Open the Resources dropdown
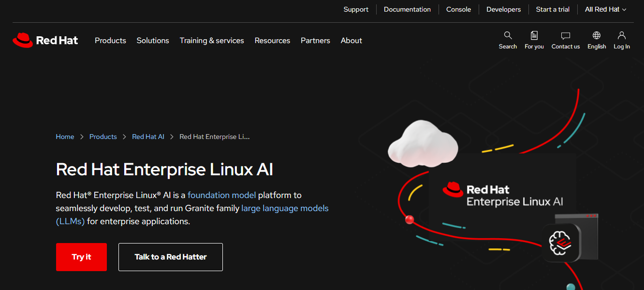The width and height of the screenshot is (644, 290). [272, 41]
